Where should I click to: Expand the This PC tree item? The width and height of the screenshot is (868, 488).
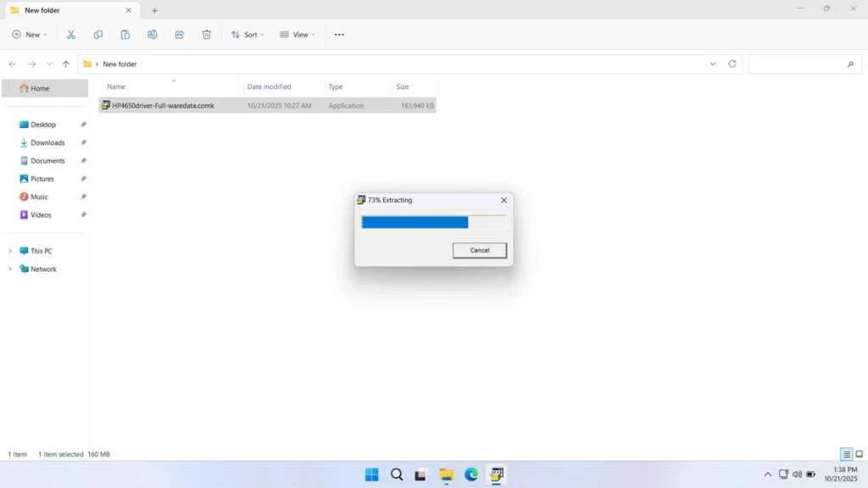point(10,251)
